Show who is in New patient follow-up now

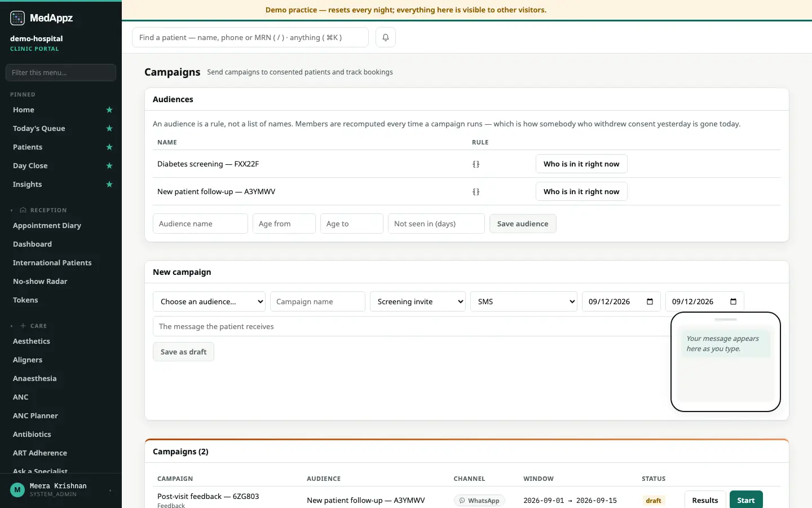(x=581, y=192)
